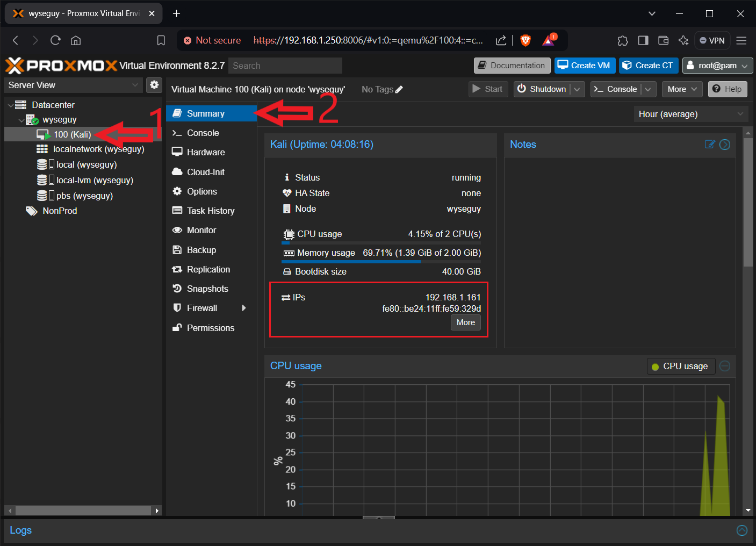Viewport: 756px width, 546px height.
Task: Open the root@pam user menu
Action: click(x=717, y=66)
